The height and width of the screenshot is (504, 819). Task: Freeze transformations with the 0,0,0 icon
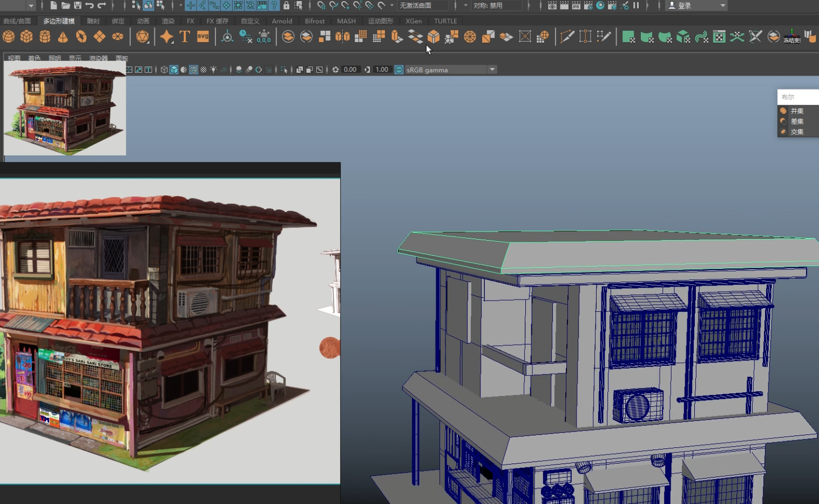[x=264, y=37]
